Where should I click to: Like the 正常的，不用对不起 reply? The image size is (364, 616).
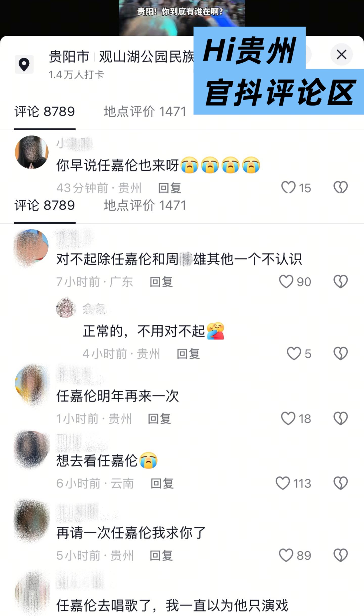point(294,353)
